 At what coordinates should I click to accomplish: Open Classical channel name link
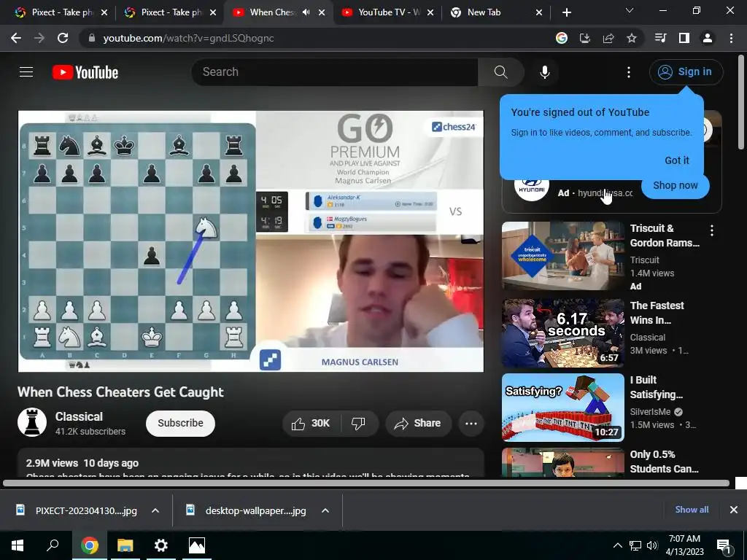79,416
